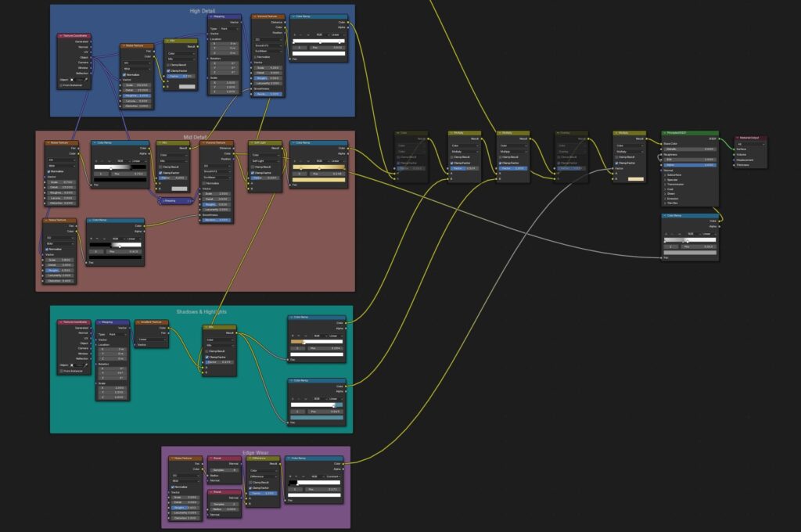Click the Surface input socket on Material Output
Screen dimensions: 801x532
point(734,149)
